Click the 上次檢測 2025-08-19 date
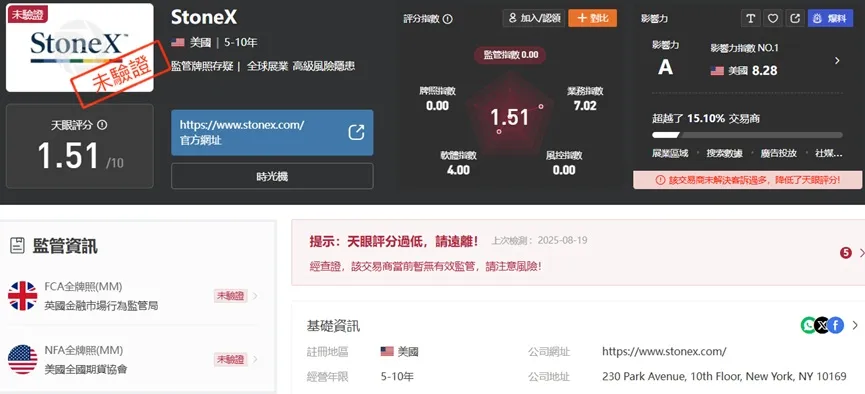 click(x=540, y=241)
